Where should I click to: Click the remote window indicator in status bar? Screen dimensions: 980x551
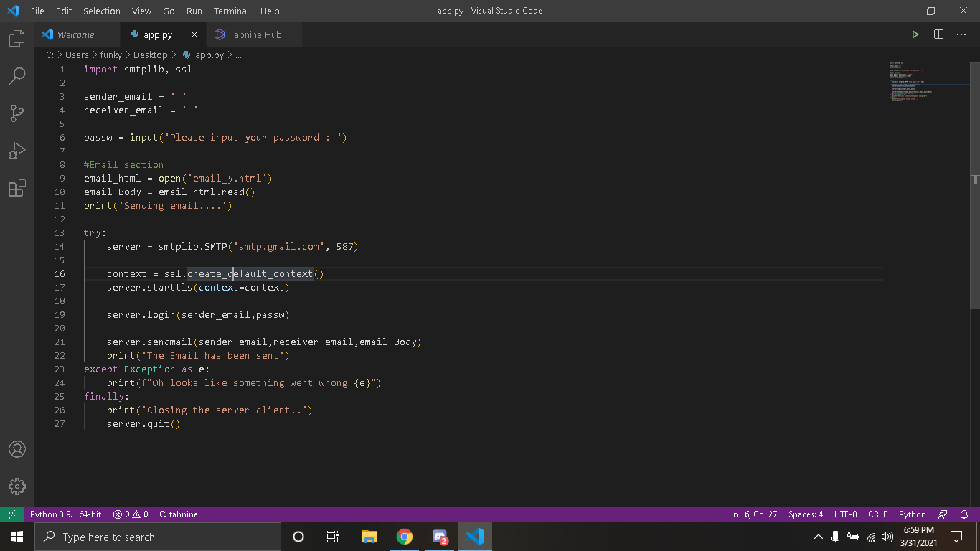point(11,514)
